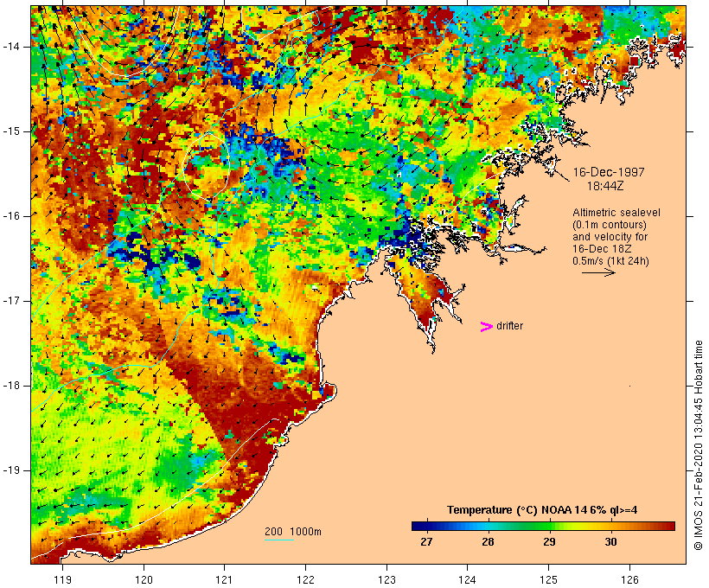Click the '16-Dec-1997' date text
Screen dimensions: 709x588
[609, 172]
